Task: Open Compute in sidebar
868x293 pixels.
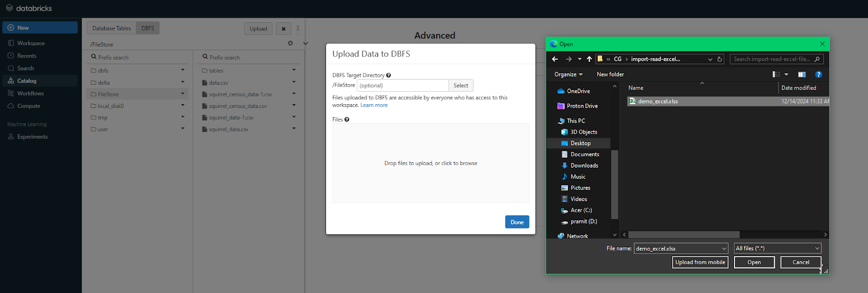Action: (28, 106)
